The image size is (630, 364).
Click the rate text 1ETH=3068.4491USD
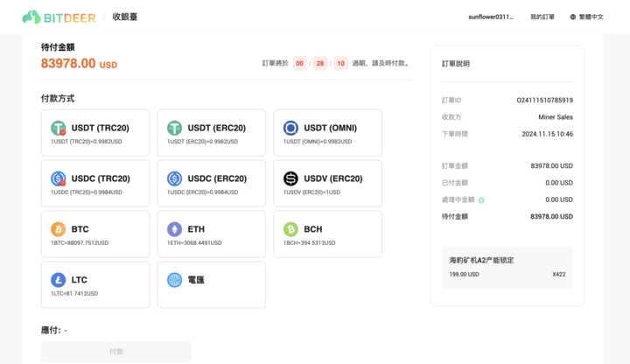pos(194,242)
